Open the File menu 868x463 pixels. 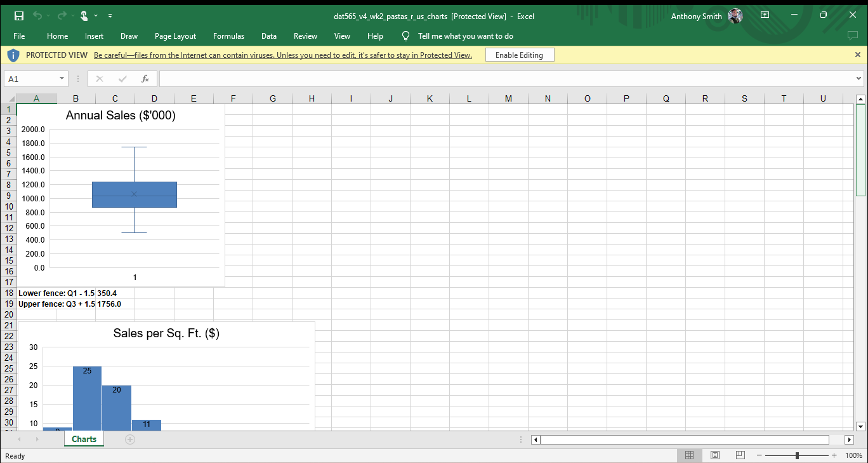coord(19,36)
